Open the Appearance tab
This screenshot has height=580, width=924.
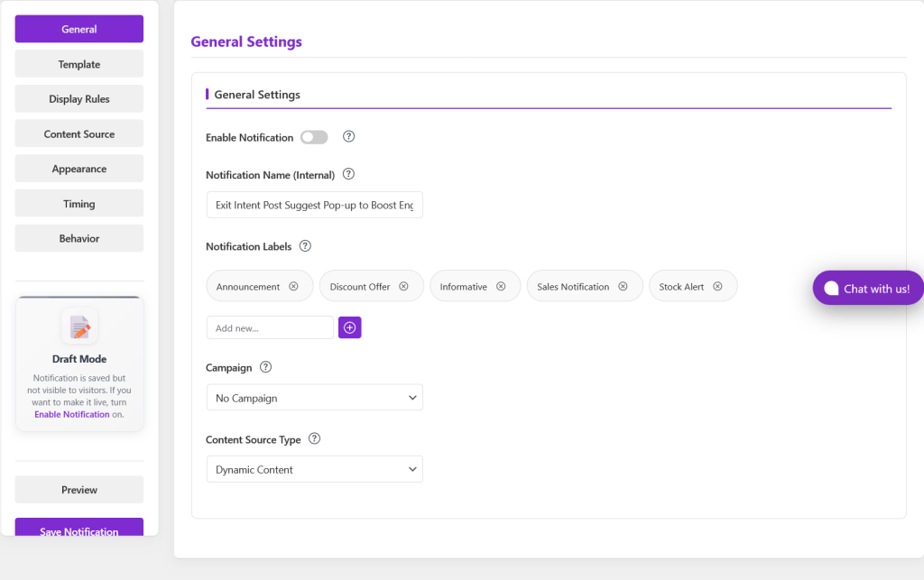click(79, 169)
